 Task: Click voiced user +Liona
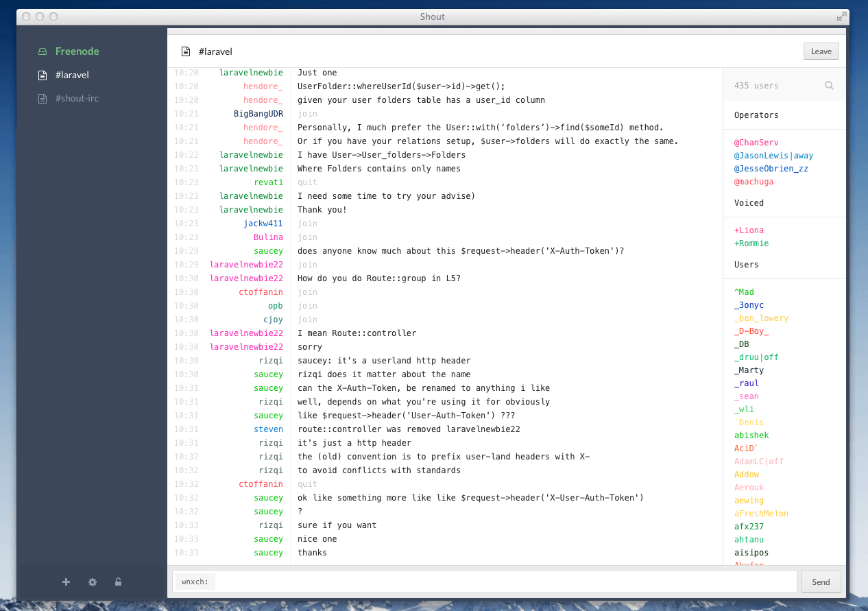(749, 230)
